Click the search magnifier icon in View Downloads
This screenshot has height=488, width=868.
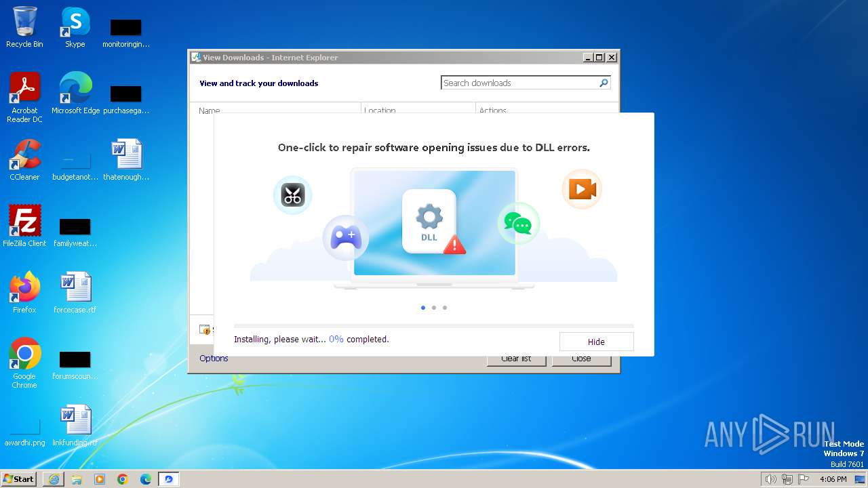pyautogui.click(x=604, y=83)
